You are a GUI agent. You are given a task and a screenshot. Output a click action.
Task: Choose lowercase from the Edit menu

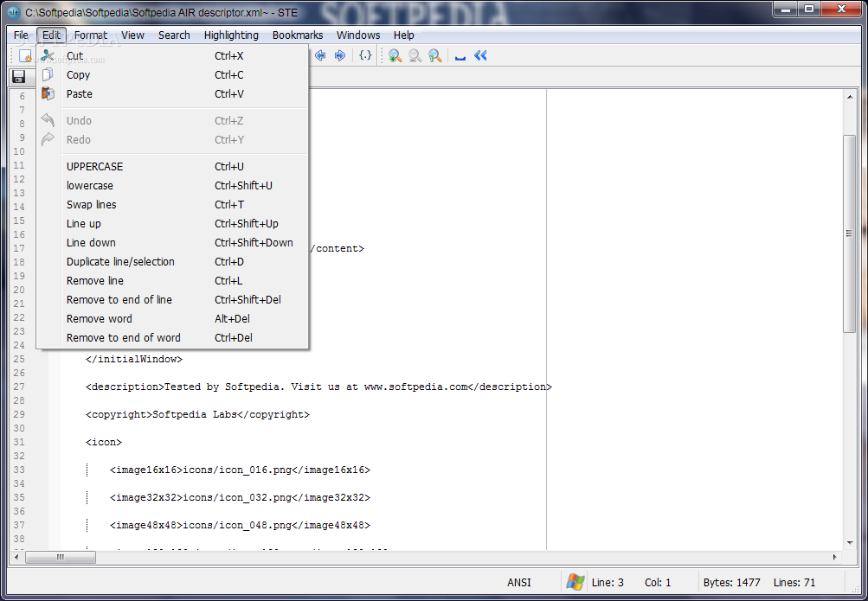point(172,186)
